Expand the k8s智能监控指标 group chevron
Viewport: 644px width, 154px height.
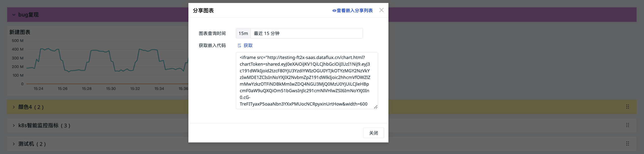(x=14, y=125)
